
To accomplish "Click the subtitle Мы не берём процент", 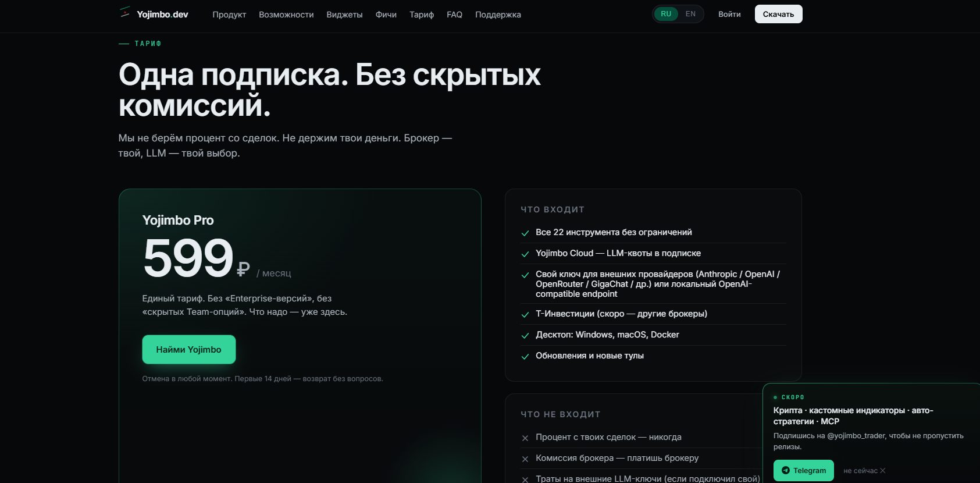I will pyautogui.click(x=285, y=145).
